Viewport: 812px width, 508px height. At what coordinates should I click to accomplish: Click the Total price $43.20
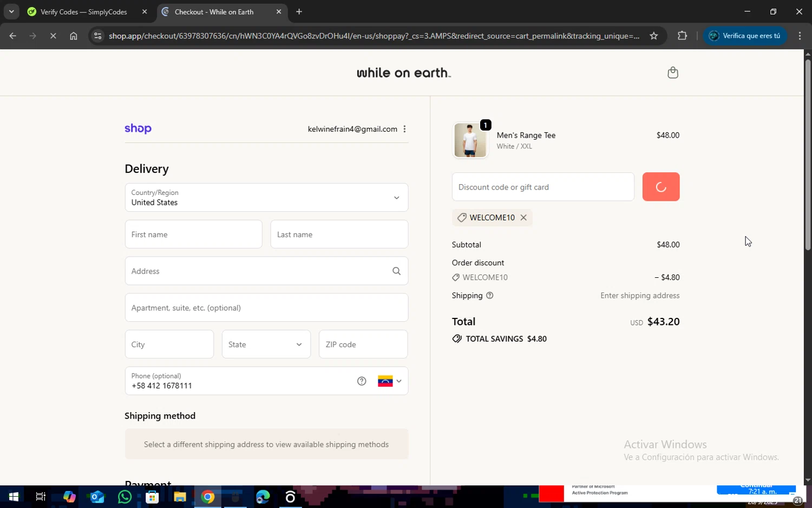(663, 322)
